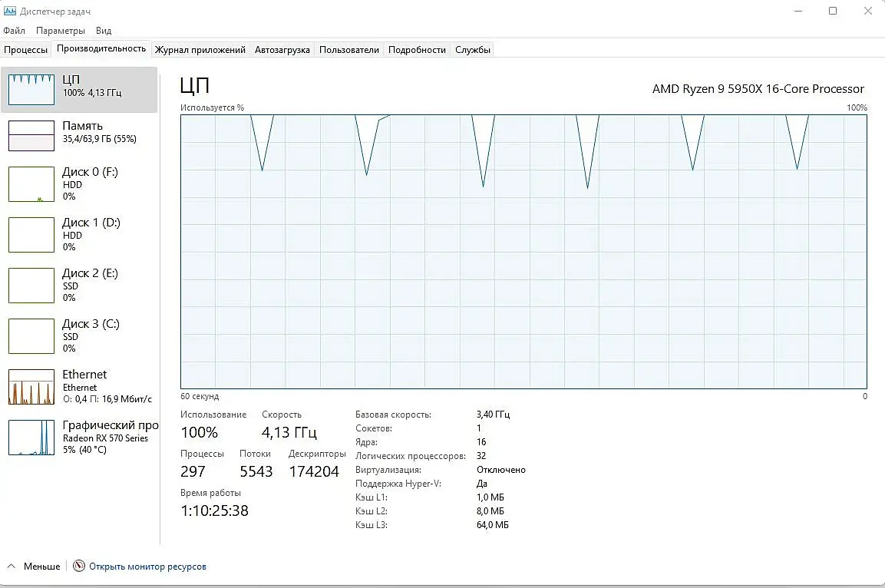The image size is (885, 588).
Task: Collapse the view with the Меньше chevron
Action: [11, 566]
